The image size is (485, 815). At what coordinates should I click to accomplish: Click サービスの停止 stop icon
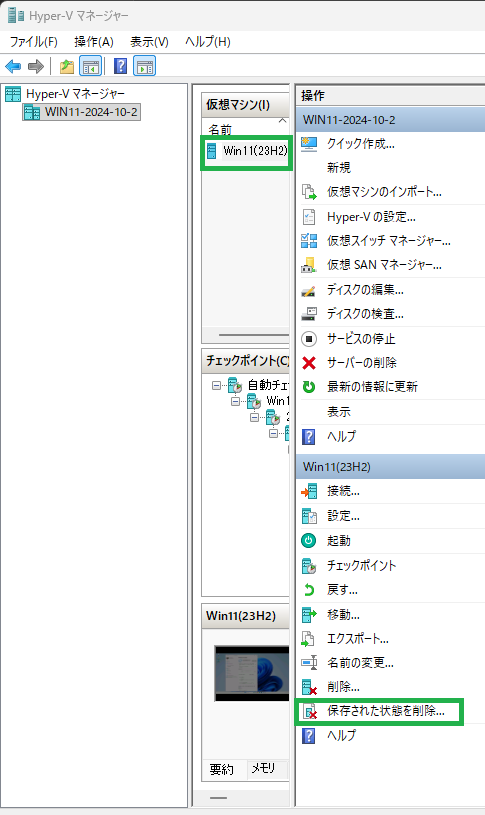click(309, 339)
